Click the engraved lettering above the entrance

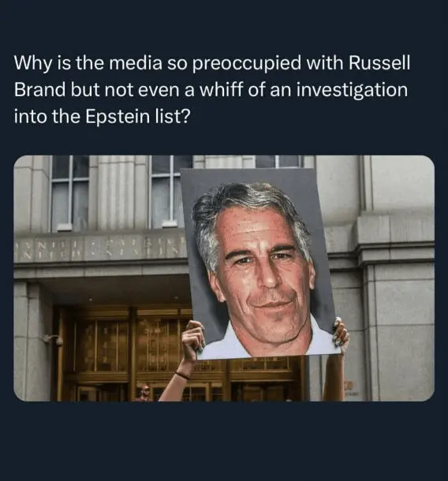point(103,248)
